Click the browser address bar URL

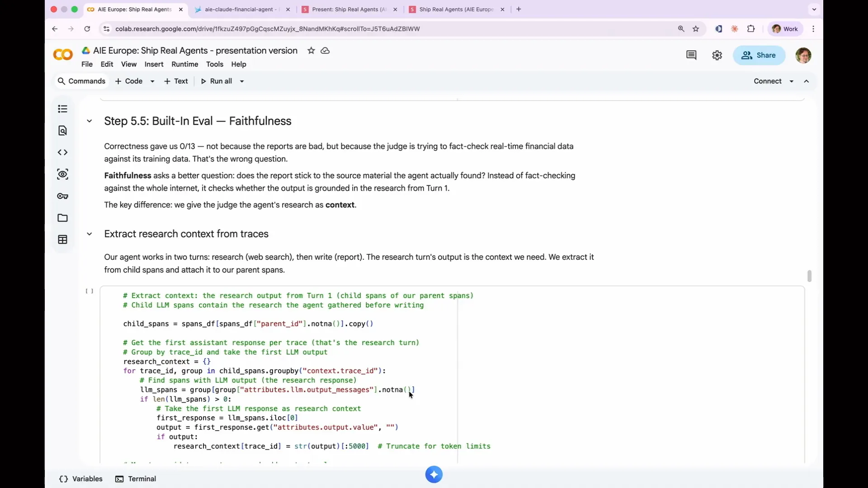coord(268,29)
